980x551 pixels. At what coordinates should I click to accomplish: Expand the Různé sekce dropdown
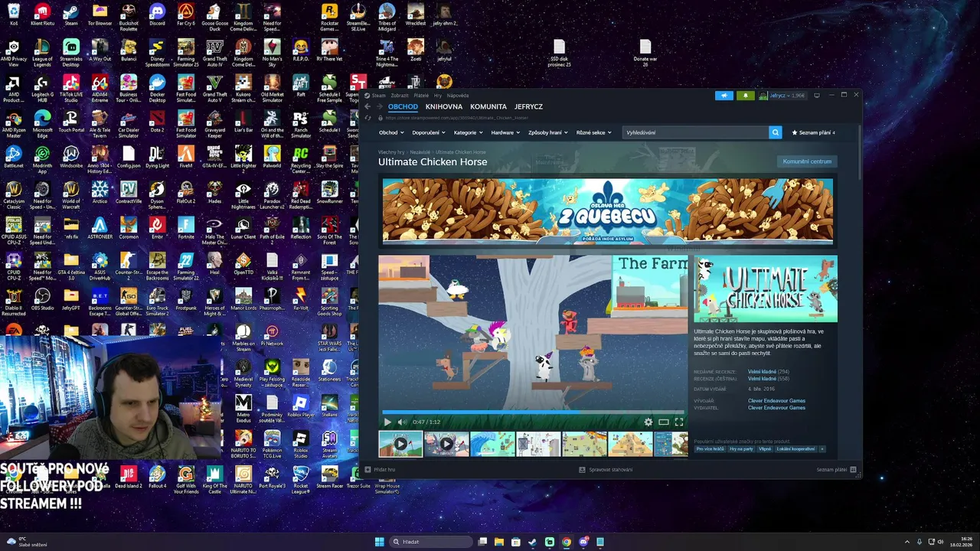pyautogui.click(x=594, y=132)
